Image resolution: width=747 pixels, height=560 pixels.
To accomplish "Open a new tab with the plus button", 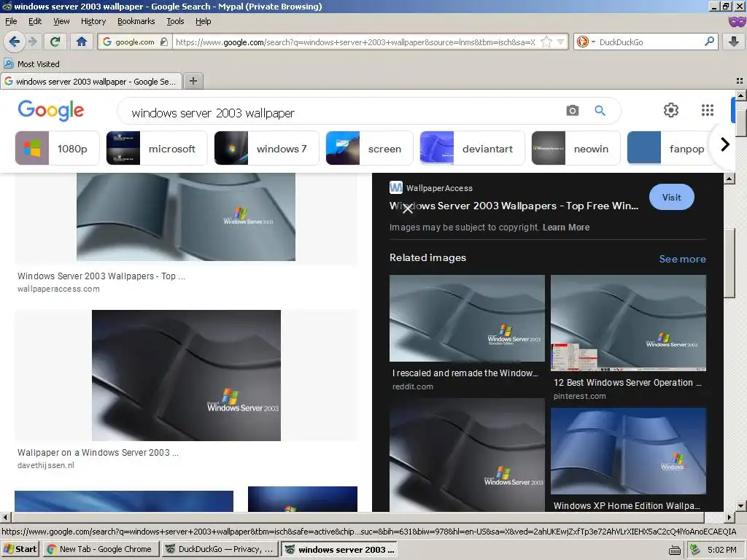I will click(x=193, y=81).
